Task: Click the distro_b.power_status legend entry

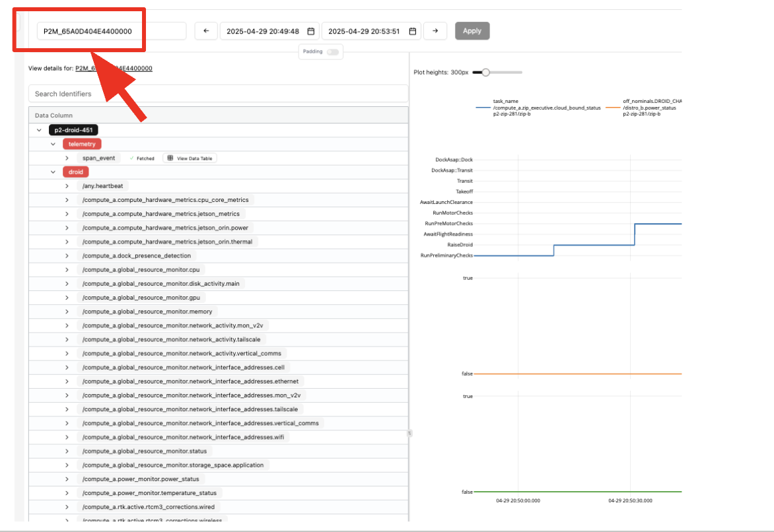Action: click(x=644, y=108)
